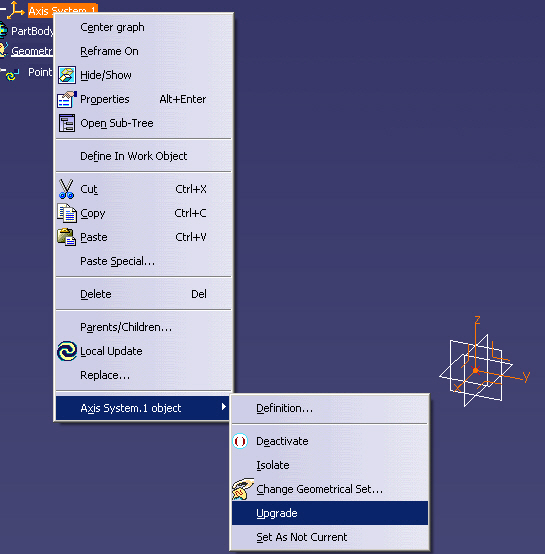Screen dimensions: 545x554
Task: Click the Cut scissors icon
Action: point(66,189)
